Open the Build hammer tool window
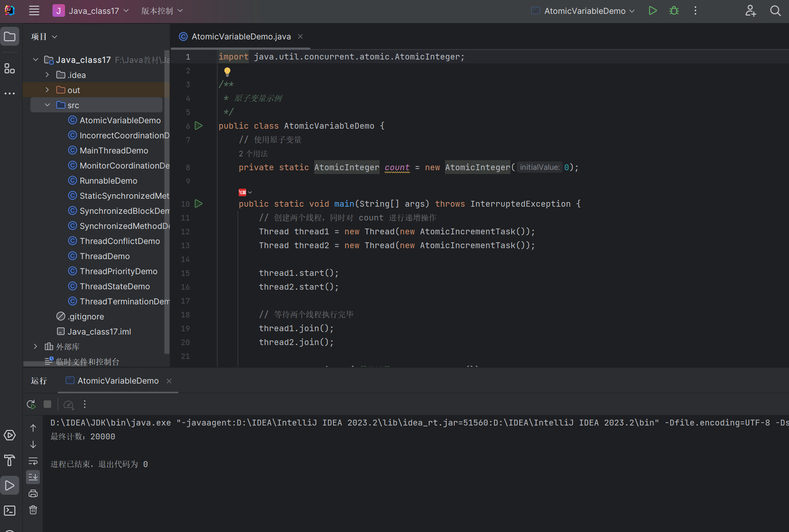 point(10,460)
